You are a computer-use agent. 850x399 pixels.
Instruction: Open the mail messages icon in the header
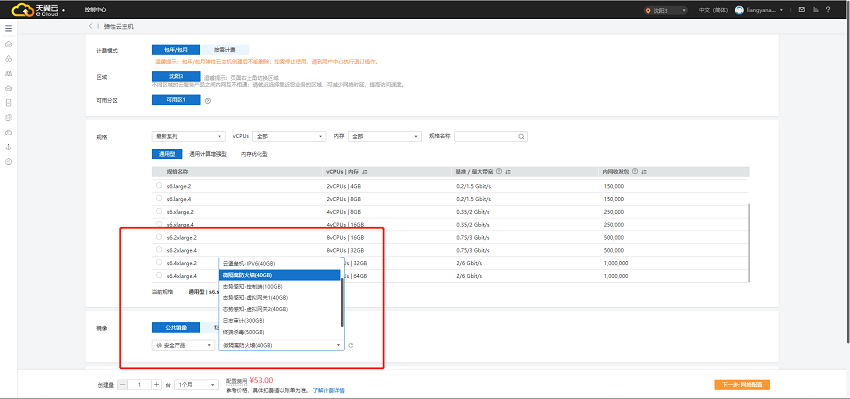point(802,9)
